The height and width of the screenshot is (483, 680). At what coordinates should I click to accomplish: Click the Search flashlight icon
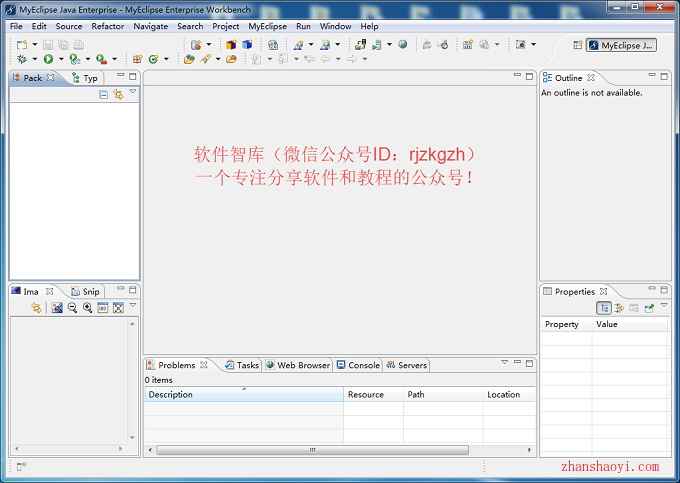pyautogui.click(x=205, y=59)
